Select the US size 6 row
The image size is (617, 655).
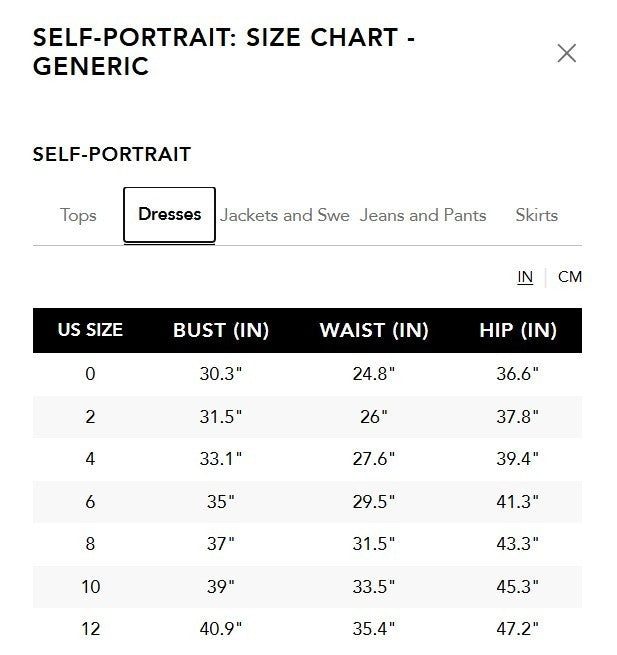click(x=90, y=502)
